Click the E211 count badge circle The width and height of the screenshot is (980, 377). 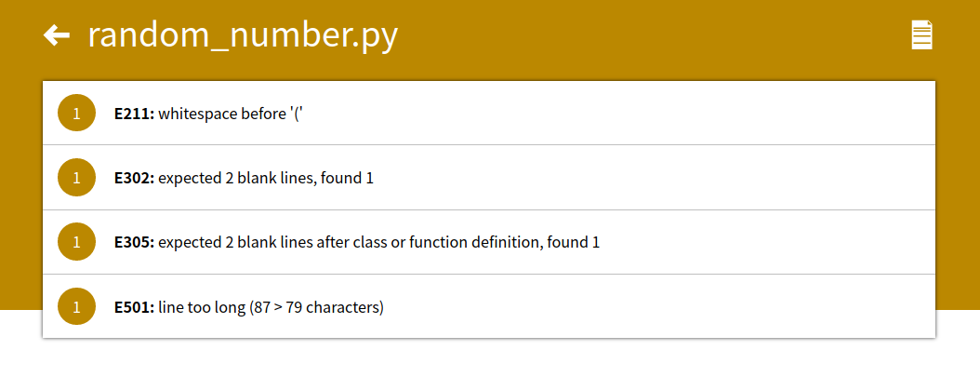click(x=77, y=114)
